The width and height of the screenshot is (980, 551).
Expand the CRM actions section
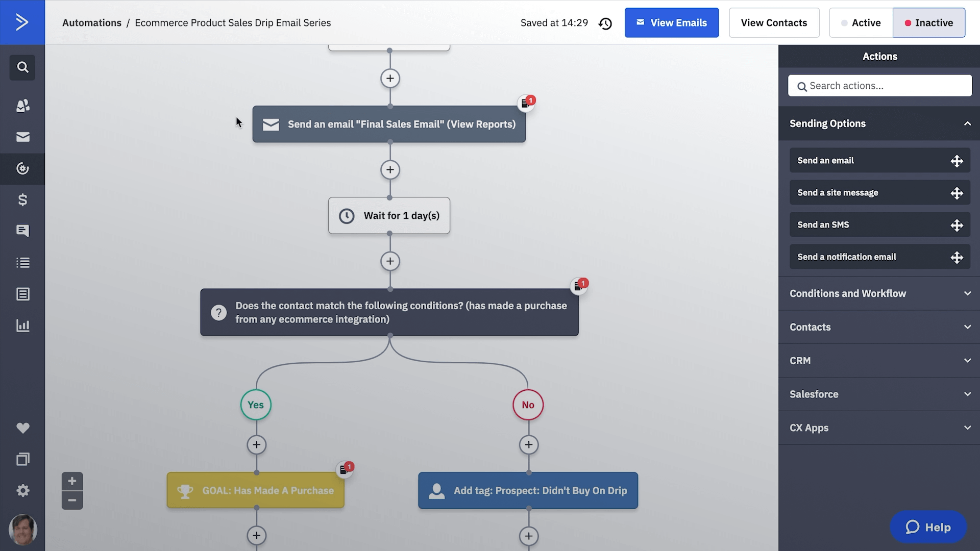point(879,361)
